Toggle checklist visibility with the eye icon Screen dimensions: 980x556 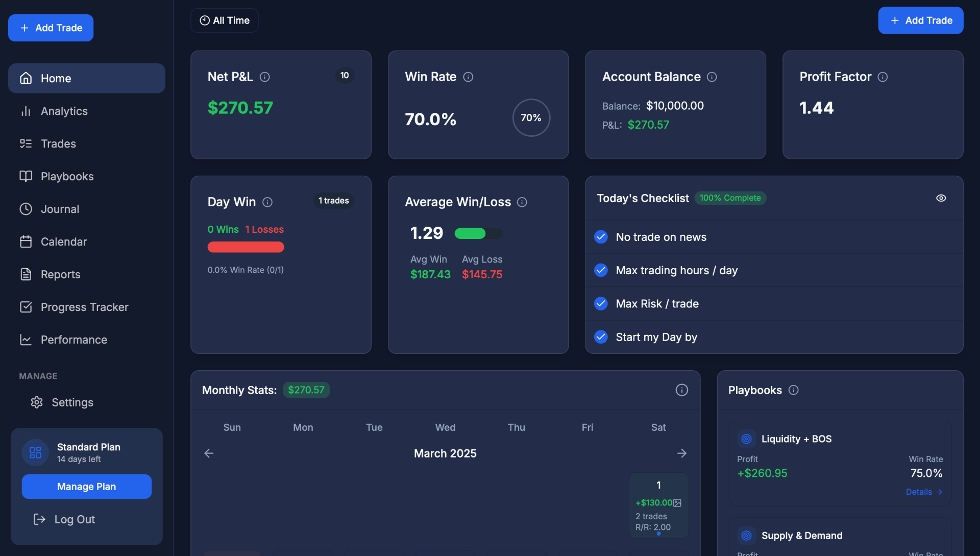tap(941, 198)
